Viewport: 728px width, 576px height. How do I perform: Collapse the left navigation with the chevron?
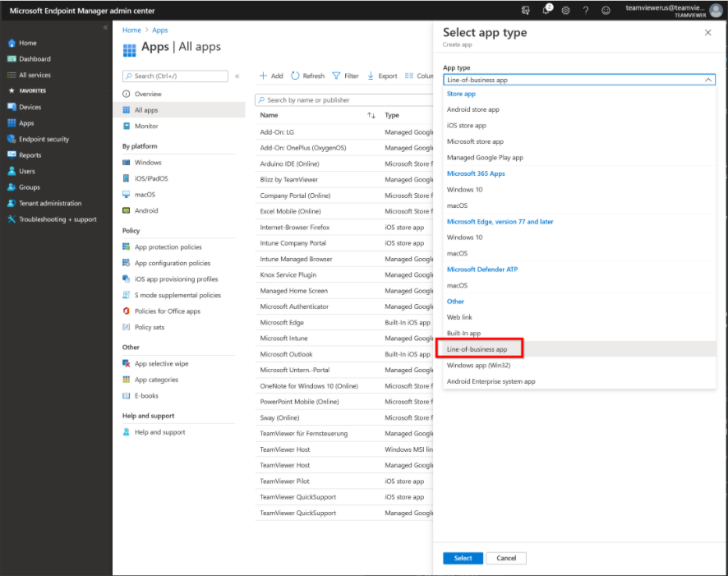click(x=105, y=27)
